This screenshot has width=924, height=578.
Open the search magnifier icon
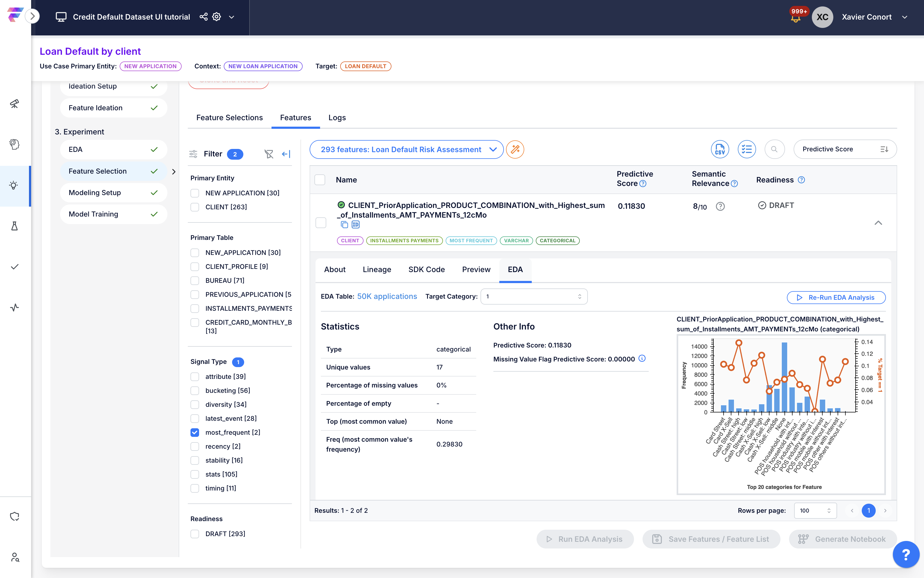(x=774, y=149)
